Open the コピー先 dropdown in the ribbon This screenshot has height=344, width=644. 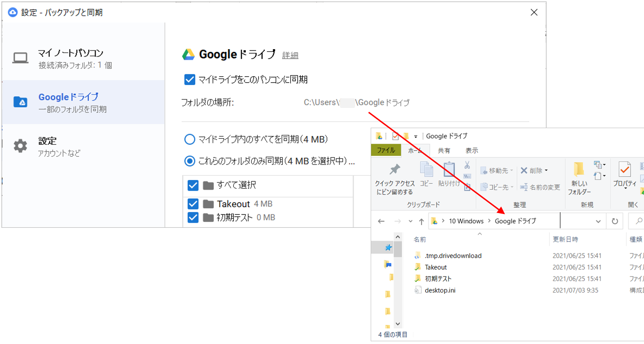tap(497, 187)
